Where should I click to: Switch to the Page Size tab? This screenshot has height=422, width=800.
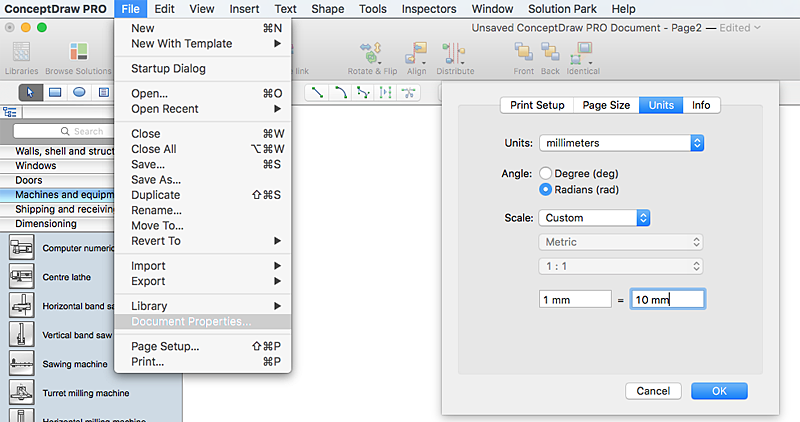(606, 105)
